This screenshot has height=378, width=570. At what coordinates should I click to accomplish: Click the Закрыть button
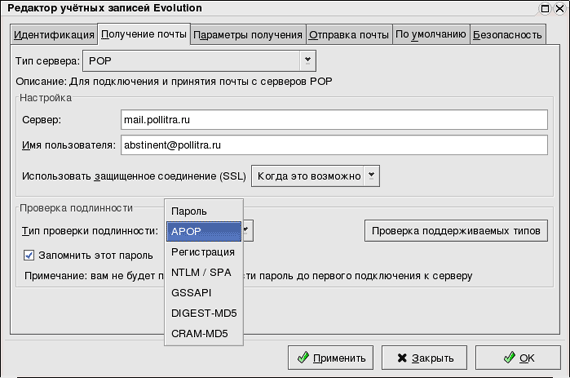pyautogui.click(x=424, y=358)
